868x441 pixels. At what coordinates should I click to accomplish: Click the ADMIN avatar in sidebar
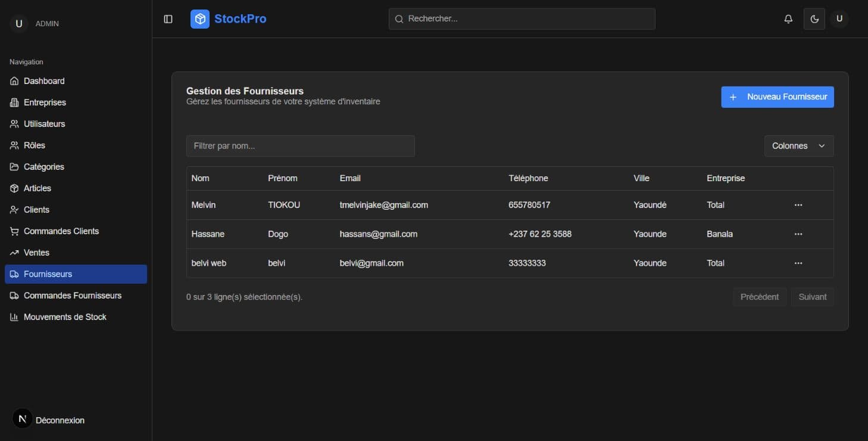tap(19, 24)
